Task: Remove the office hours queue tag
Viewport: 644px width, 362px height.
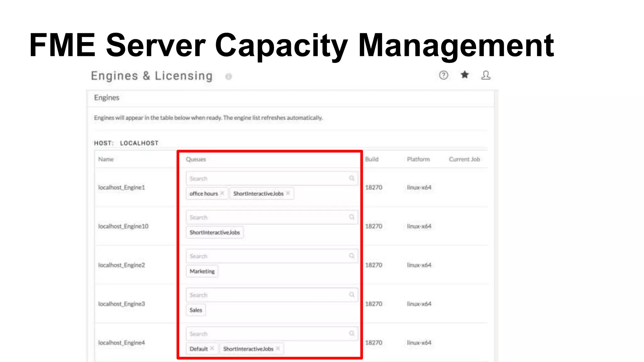Action: (x=222, y=193)
